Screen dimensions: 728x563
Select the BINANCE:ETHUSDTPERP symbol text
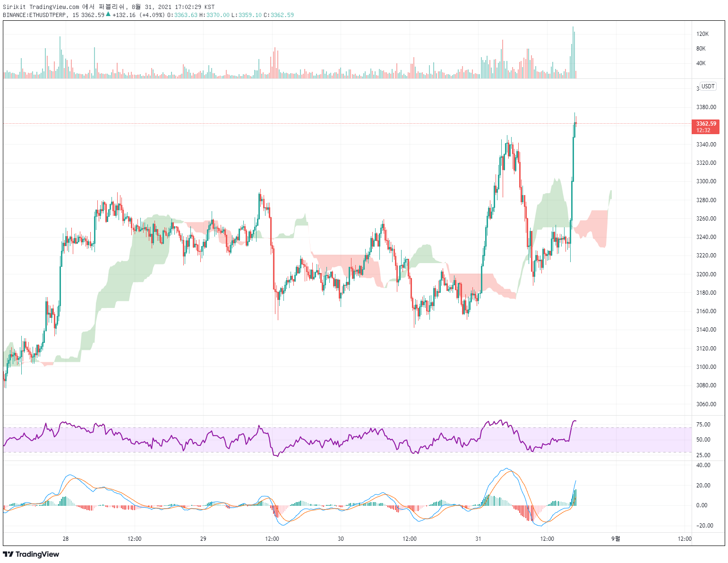pos(34,15)
